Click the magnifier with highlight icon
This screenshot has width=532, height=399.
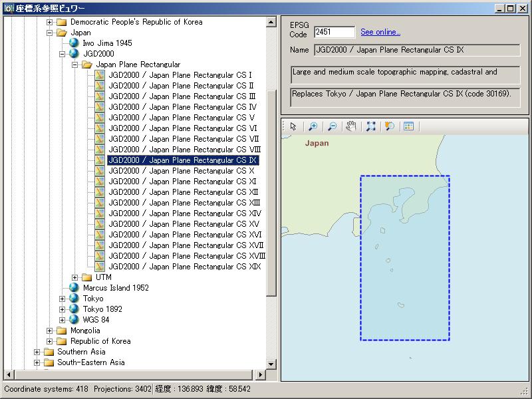390,126
